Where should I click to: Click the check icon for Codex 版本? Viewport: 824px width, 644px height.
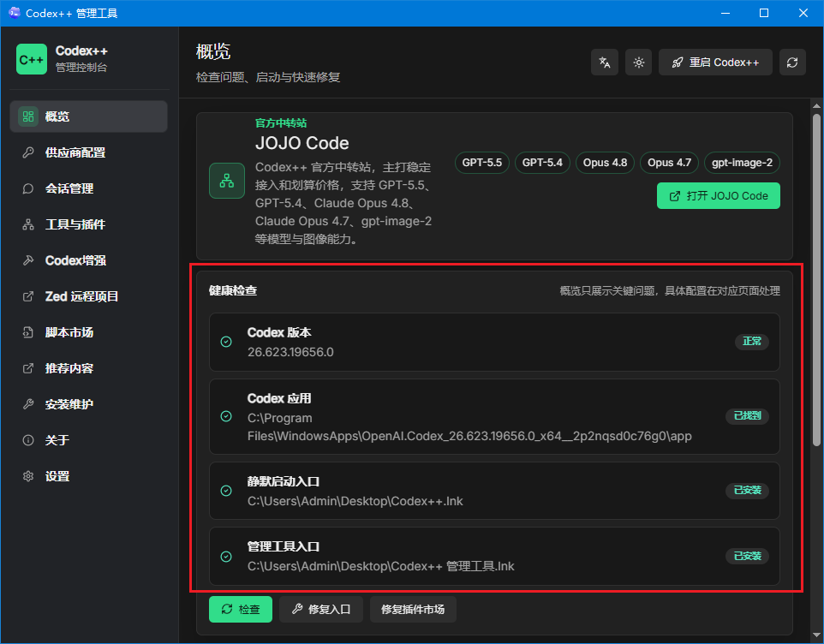click(x=226, y=342)
